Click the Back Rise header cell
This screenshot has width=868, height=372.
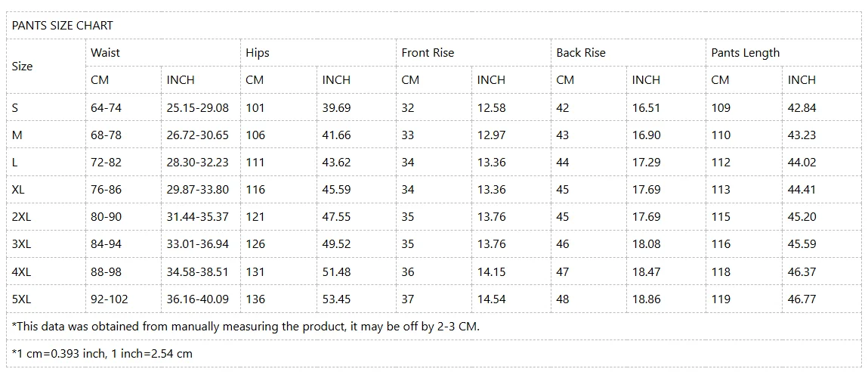581,52
